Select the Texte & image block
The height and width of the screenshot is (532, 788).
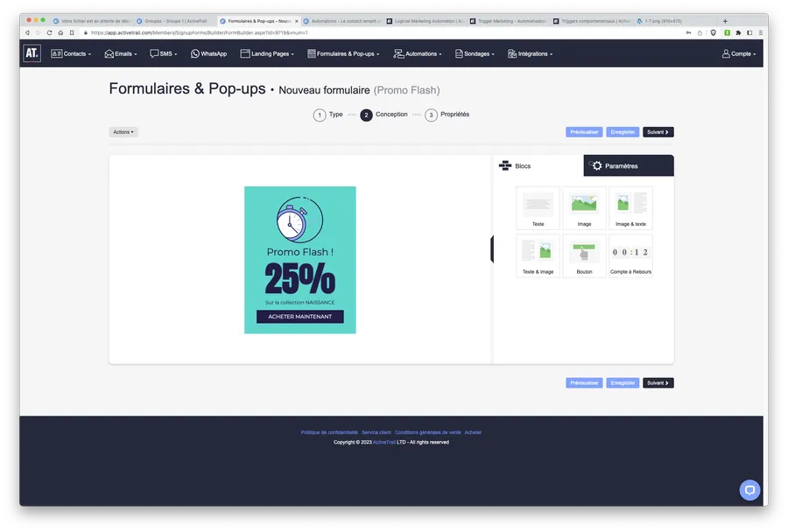coord(538,255)
